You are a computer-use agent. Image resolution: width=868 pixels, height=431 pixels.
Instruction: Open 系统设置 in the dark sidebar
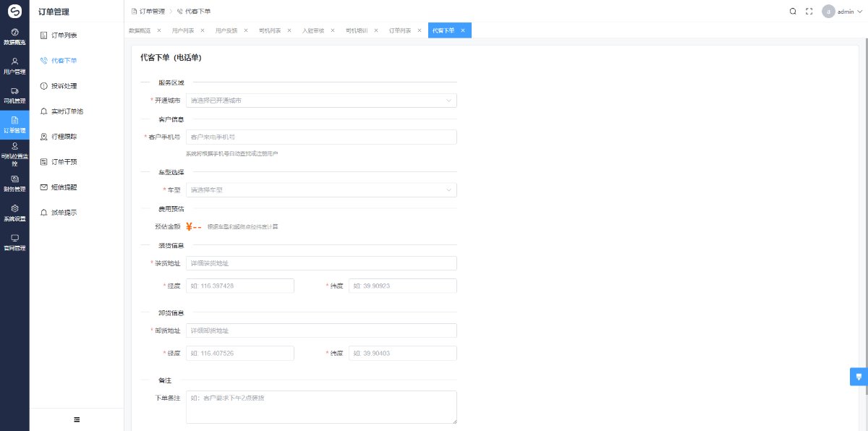[x=14, y=213]
